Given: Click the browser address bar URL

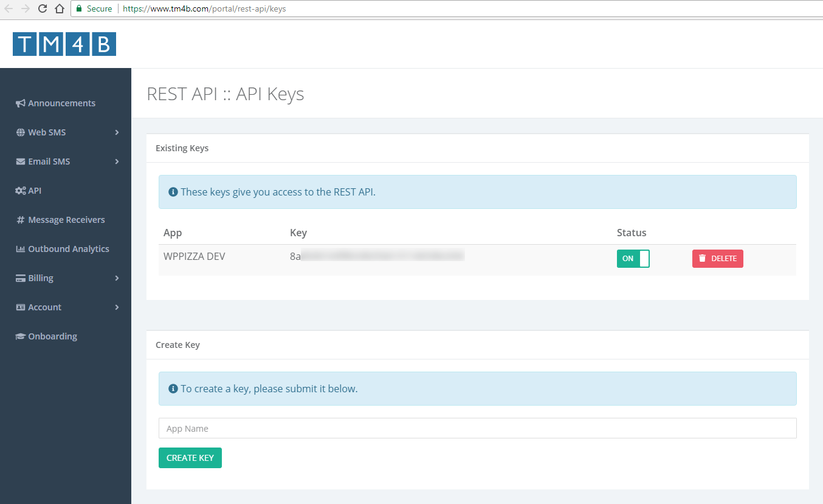Looking at the screenshot, I should pos(204,9).
